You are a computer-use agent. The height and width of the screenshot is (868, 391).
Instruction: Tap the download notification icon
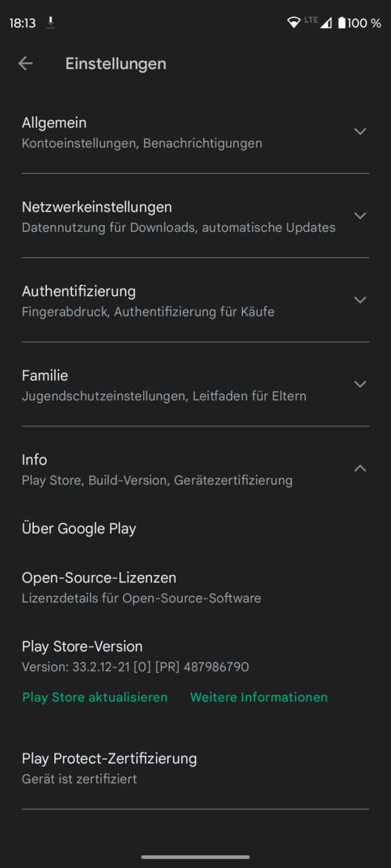[51, 23]
